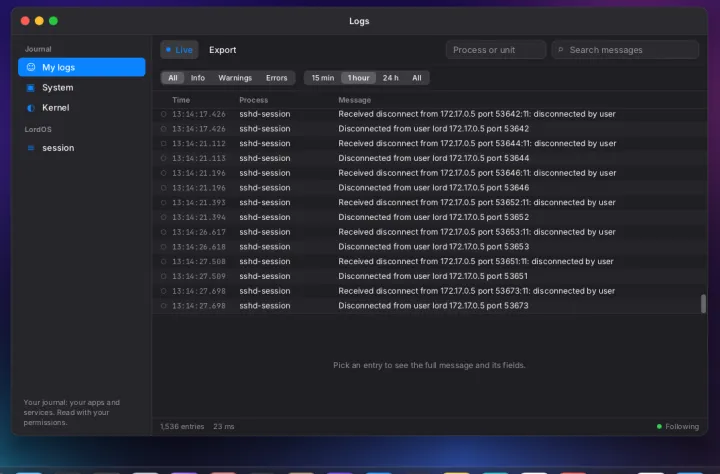This screenshot has width=720, height=474.
Task: Minimize the Logs window
Action: pos(39,21)
